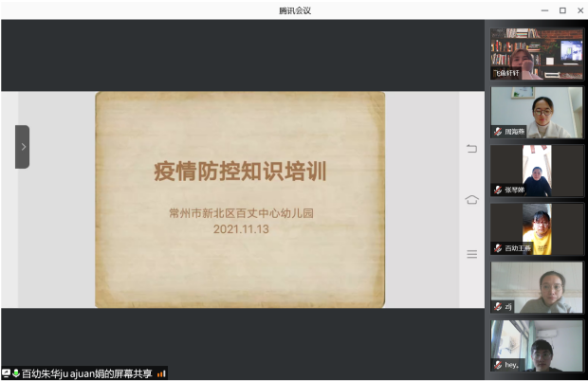
Task: Click the orange signal strength bars icon
Action: (161, 373)
